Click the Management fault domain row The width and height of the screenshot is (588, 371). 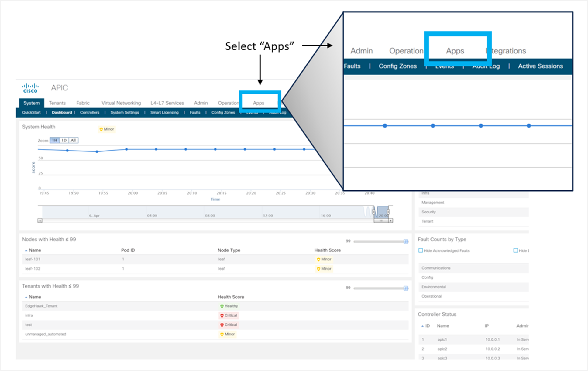point(473,203)
